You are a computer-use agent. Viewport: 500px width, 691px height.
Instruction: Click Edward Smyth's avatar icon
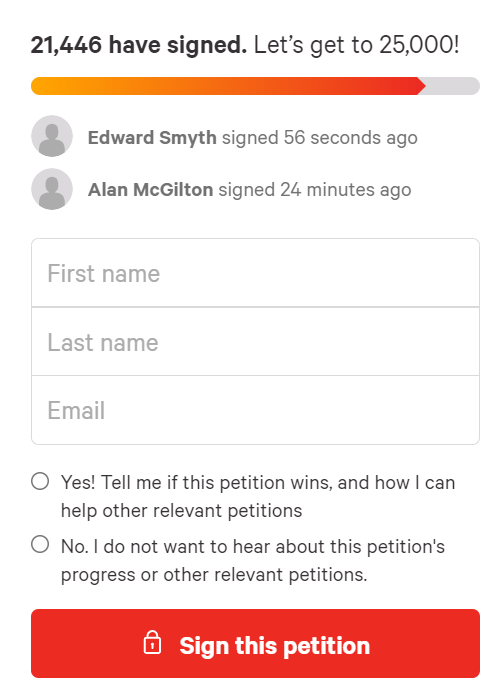[52, 136]
